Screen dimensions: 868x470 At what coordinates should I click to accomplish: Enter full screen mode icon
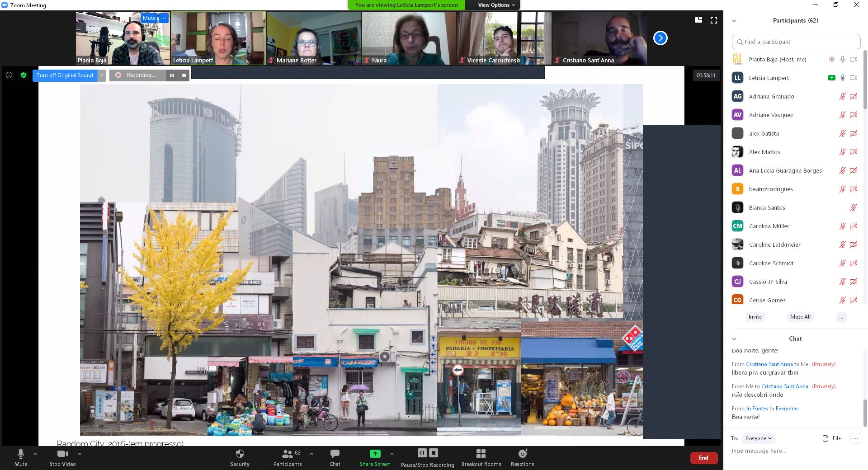(x=714, y=20)
